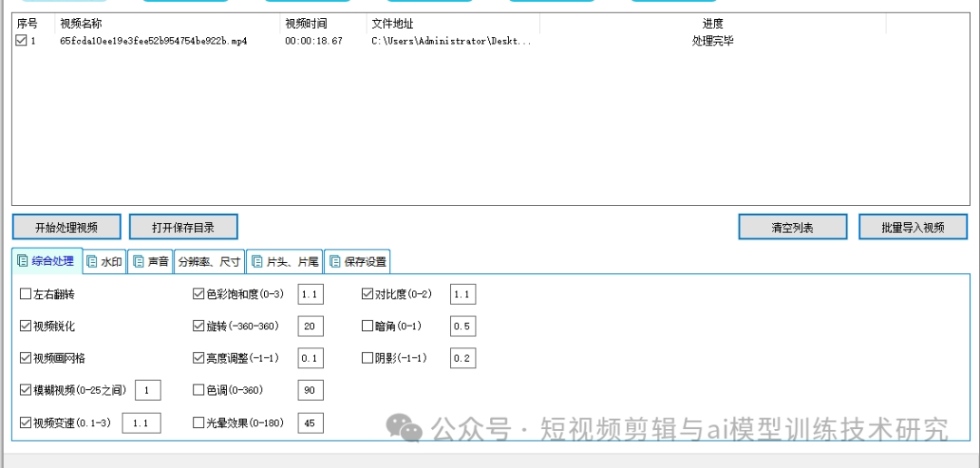Select the 65fcda10ee19e3fee52b954754be922b.mp4 file name
Screen dimensions: 980x468
click(153, 41)
